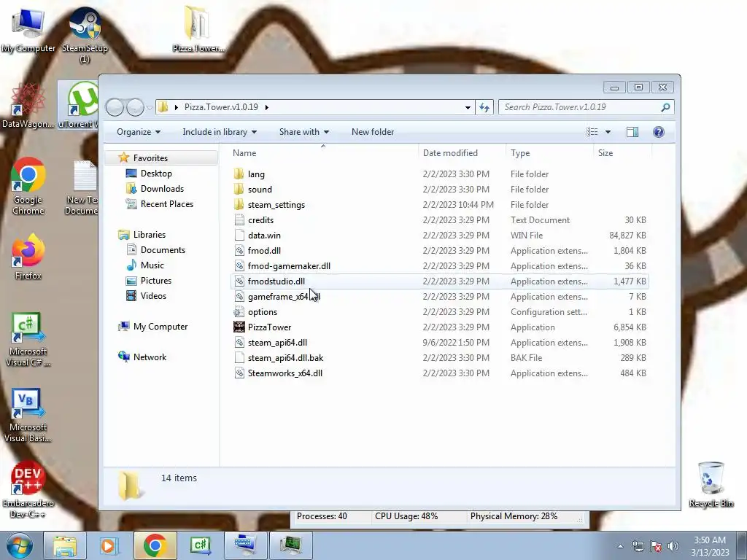Open the lang folder icon
Viewport: 747px width, 560px height.
coord(239,174)
